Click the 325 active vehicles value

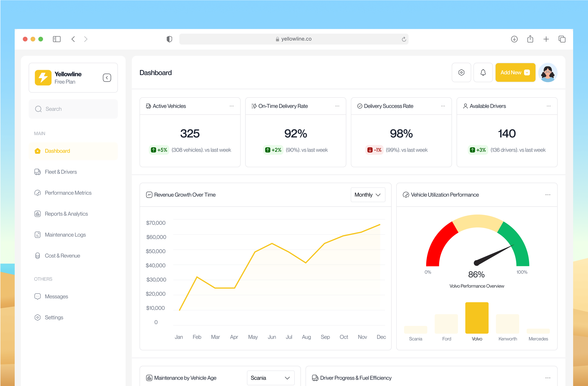190,134
